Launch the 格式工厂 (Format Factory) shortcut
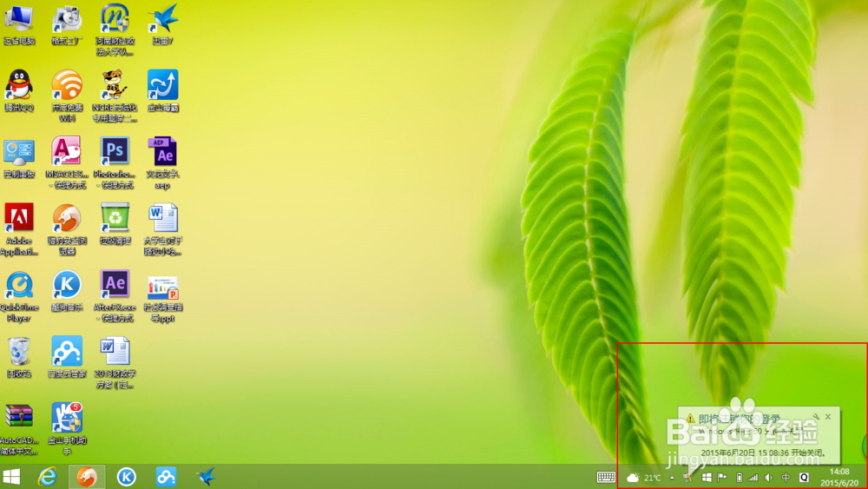The height and width of the screenshot is (489, 868). click(67, 23)
